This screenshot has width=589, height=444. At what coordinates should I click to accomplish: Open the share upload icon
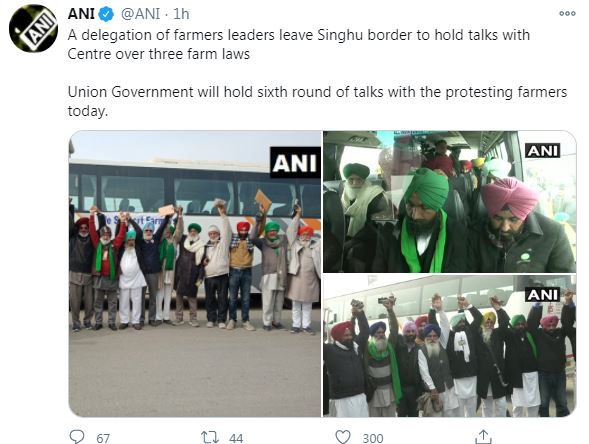pyautogui.click(x=483, y=437)
